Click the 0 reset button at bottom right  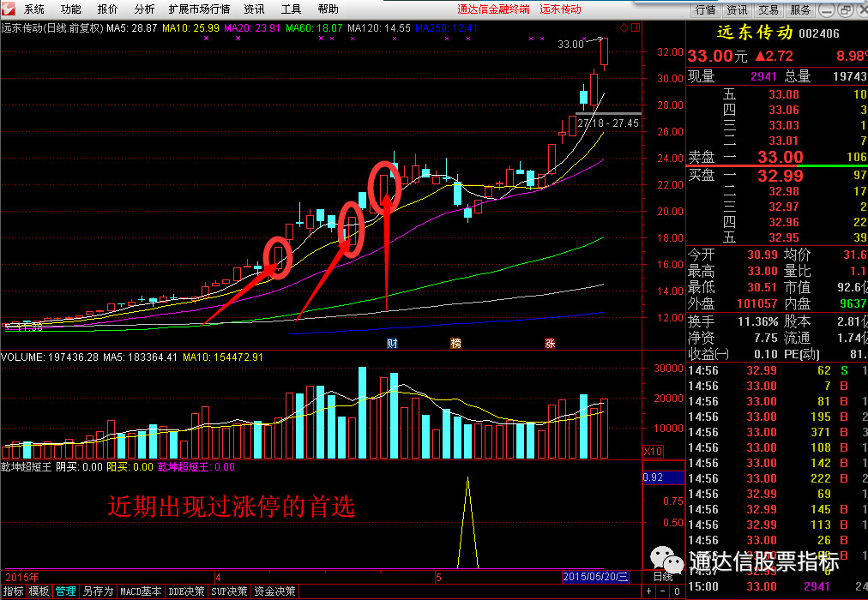(677, 591)
